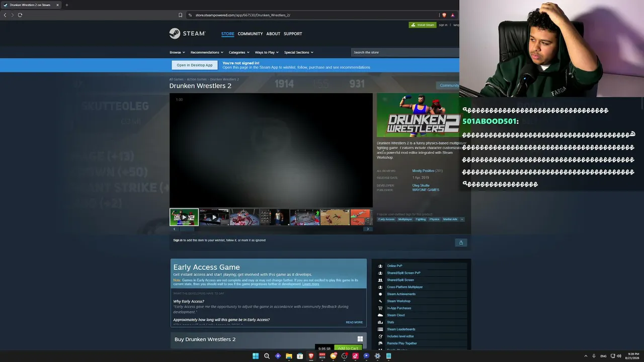Image resolution: width=644 pixels, height=362 pixels.
Task: Click the Steam Cloud icon
Action: (380, 315)
